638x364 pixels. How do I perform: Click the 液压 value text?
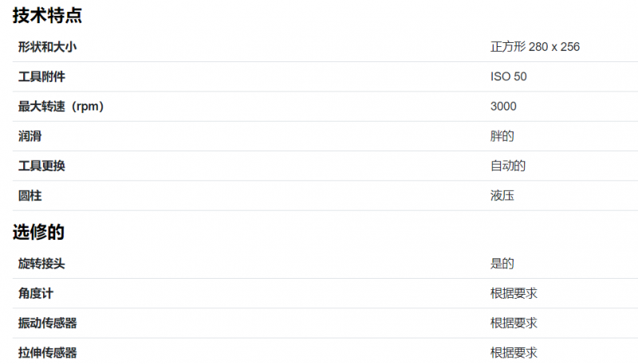[502, 196]
